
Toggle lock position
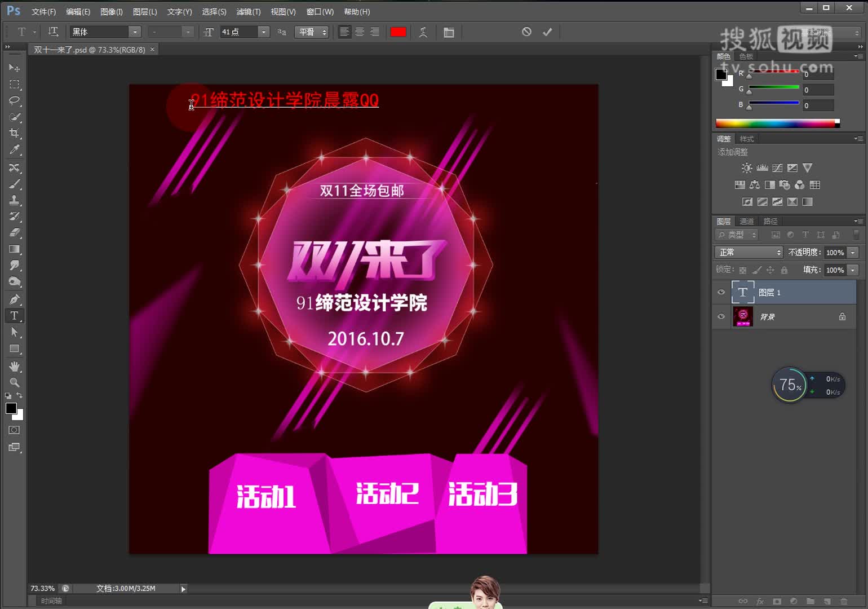770,270
